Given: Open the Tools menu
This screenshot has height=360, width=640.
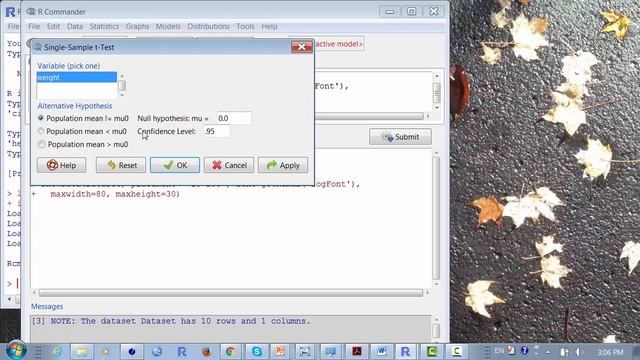Looking at the screenshot, I should click(x=245, y=26).
